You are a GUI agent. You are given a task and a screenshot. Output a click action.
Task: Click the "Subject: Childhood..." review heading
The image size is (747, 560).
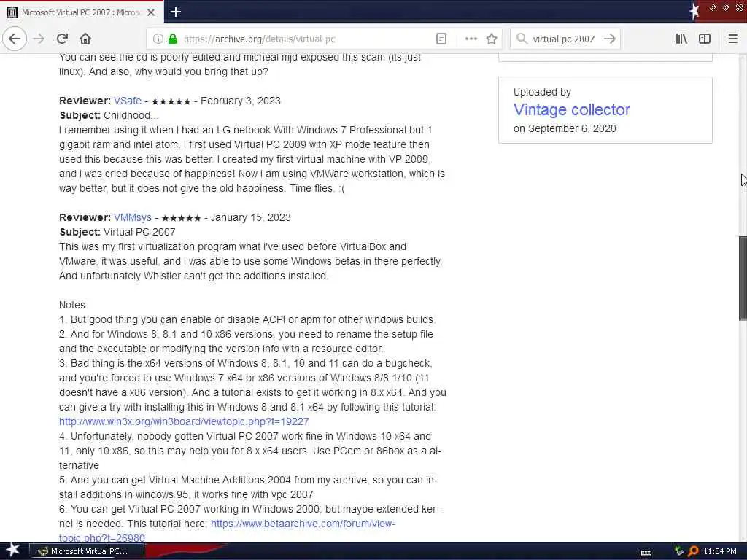tap(109, 116)
